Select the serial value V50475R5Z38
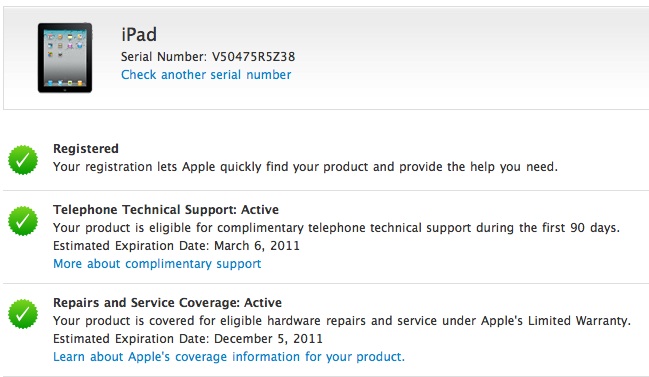This screenshot has height=377, width=649. [253, 57]
